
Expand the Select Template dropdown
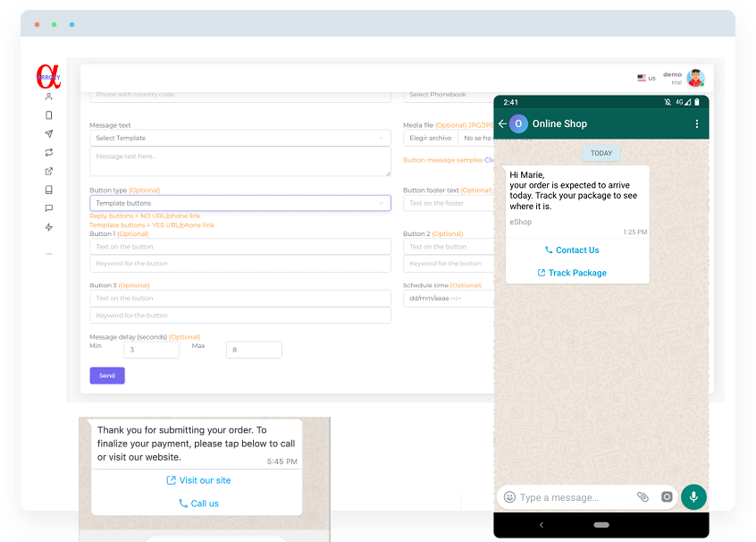[x=239, y=139]
